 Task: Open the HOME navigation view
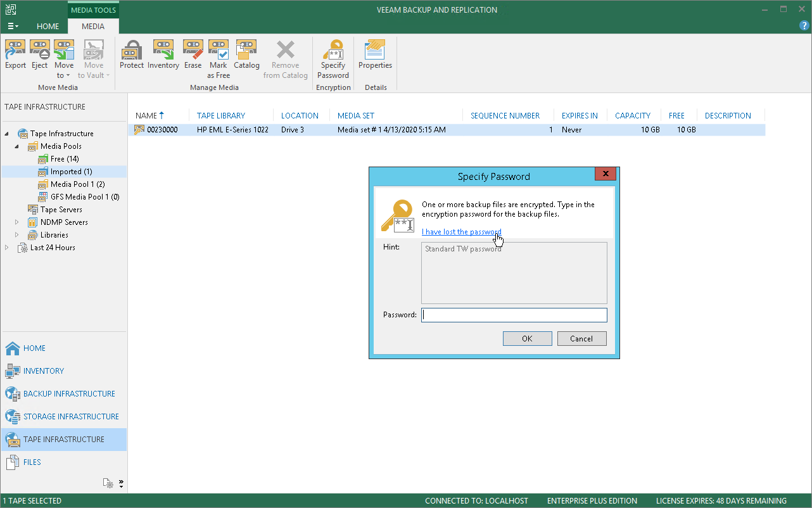click(x=63, y=348)
